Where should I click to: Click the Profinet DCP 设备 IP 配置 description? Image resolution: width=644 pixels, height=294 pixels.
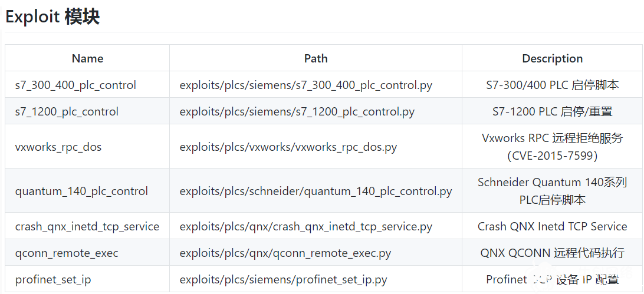(553, 280)
